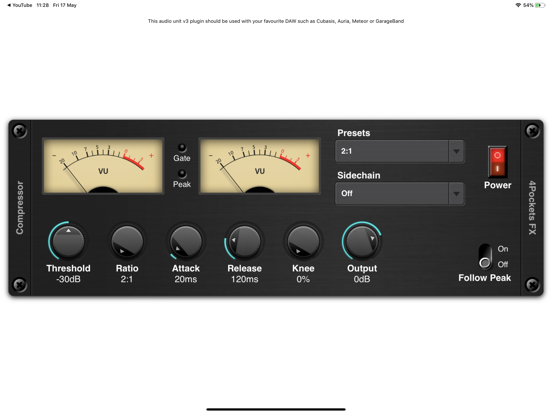Click the left VU meter
Screen dimensions: 552x414
103,166
